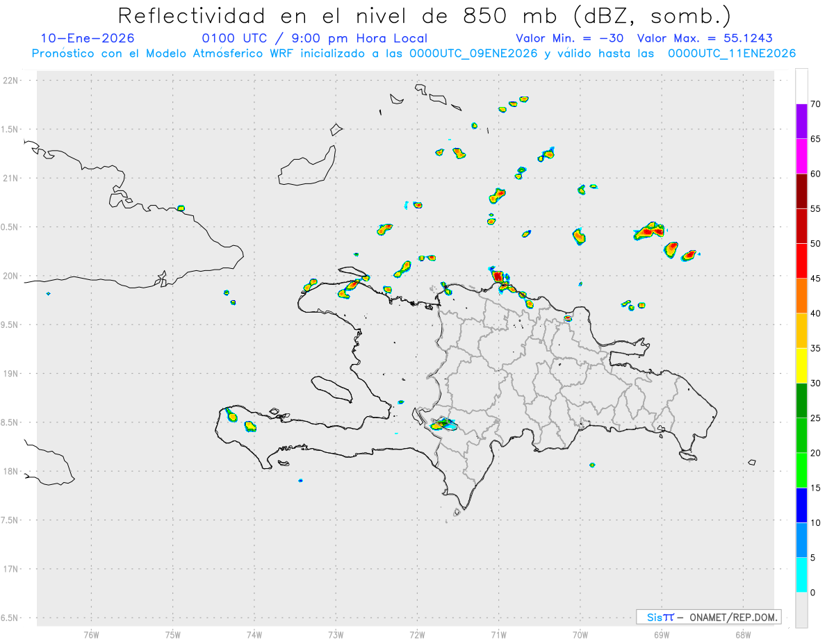Click the map title 'Reflectividad en el nivel de 850 mb'
The height and width of the screenshot is (644, 834).
pyautogui.click(x=338, y=16)
